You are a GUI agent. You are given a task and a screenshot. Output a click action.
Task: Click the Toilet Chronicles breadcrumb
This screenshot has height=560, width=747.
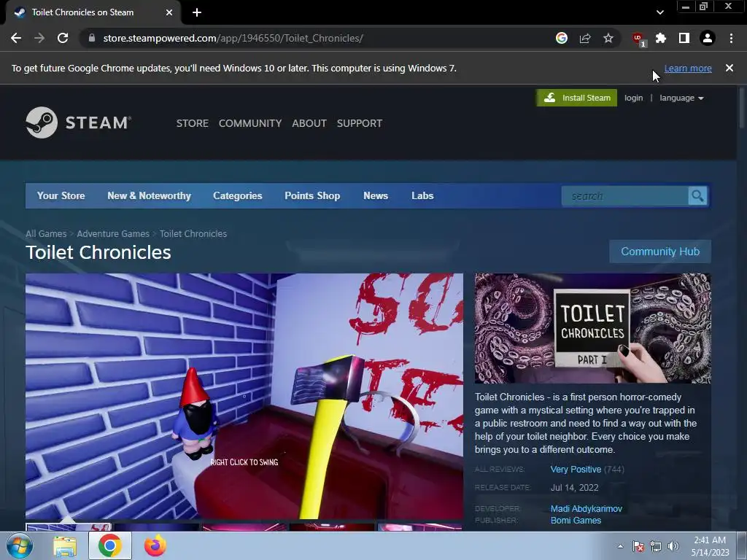(193, 234)
